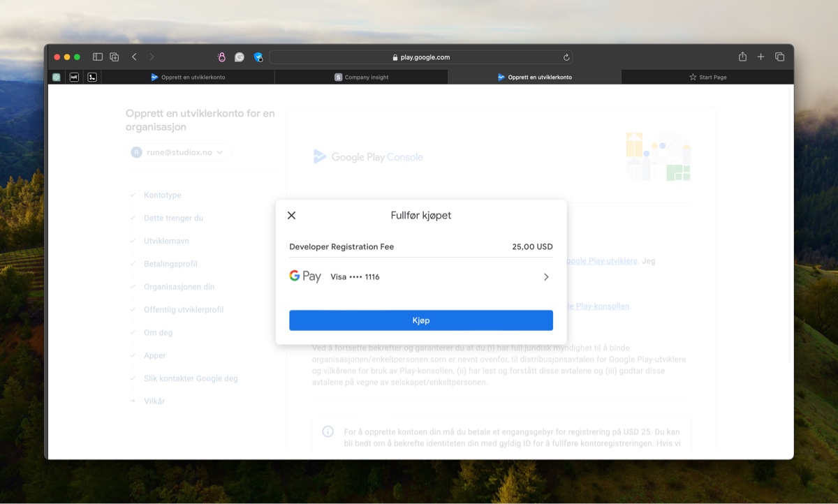Screen dimensions: 838x504
Task: Toggle the Safari sidebar icon
Action: click(x=98, y=57)
